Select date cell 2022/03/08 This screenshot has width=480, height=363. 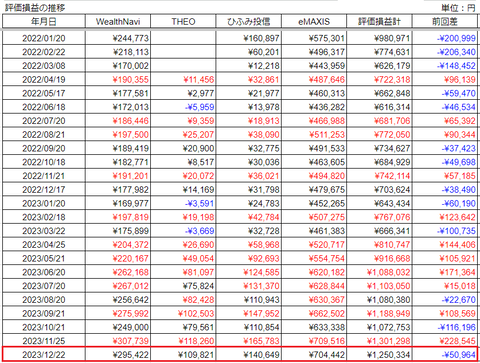[44, 66]
